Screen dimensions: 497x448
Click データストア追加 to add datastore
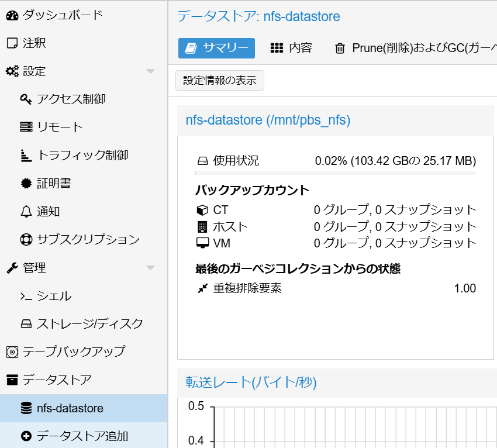point(84,436)
